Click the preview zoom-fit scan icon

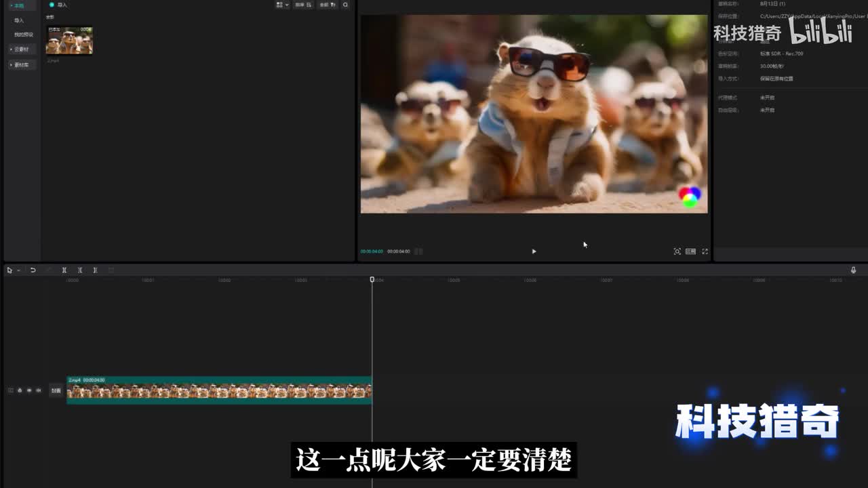677,251
